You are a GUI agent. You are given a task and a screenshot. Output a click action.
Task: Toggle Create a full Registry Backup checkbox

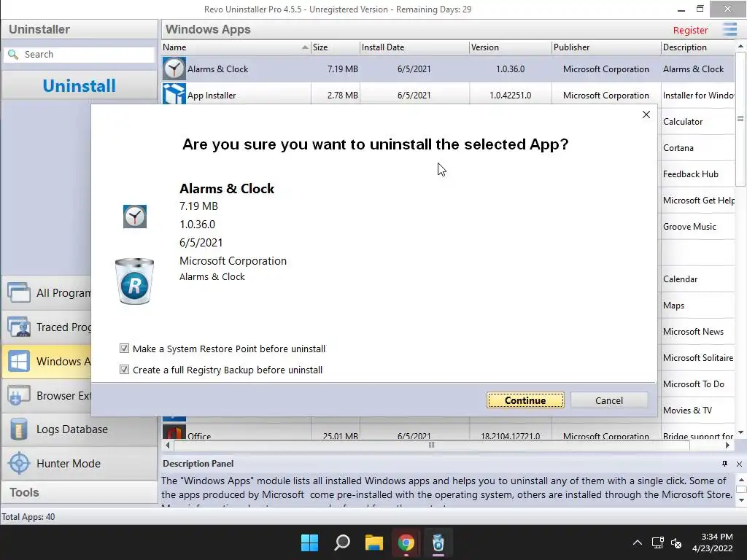(x=124, y=370)
